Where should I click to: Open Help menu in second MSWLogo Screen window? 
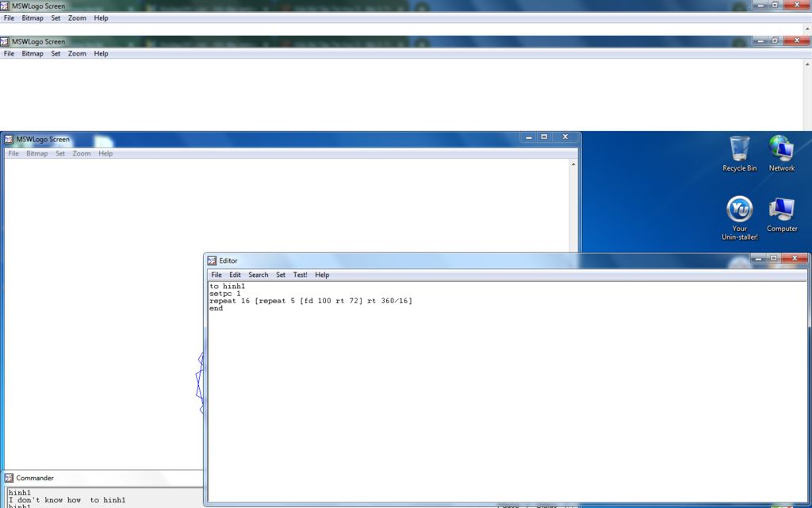click(x=101, y=53)
